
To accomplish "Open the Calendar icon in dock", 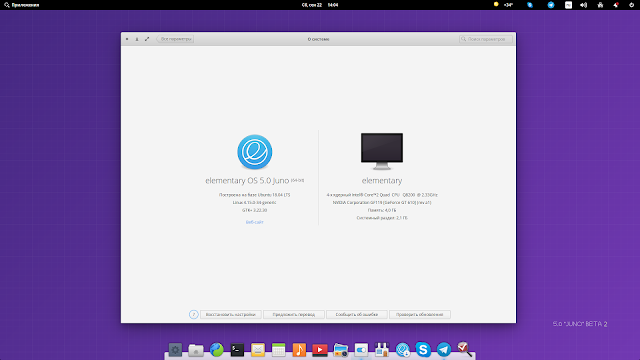I will [x=278, y=350].
